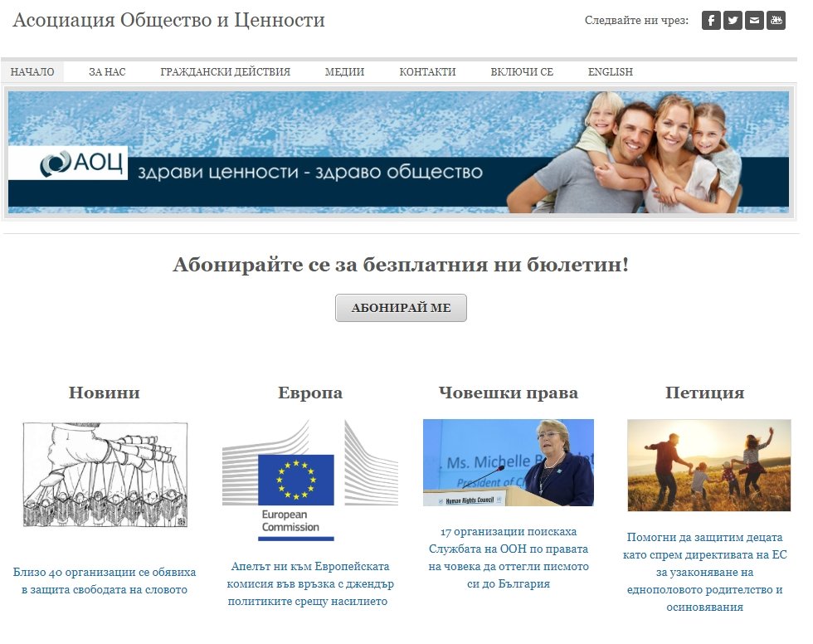Select ГРАЖДАНСКИ ДЕЙСТВИЯ in navigation
Image resolution: width=813 pixels, height=644 pixels.
click(x=225, y=72)
